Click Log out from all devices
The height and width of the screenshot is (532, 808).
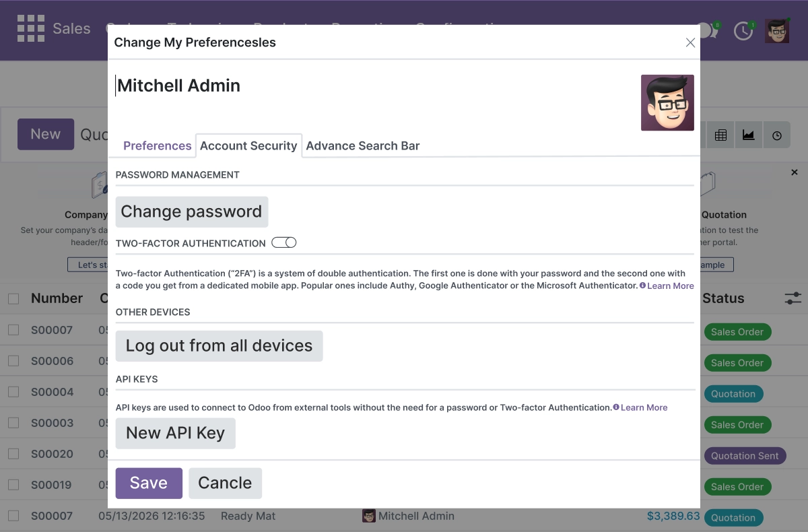pyautogui.click(x=220, y=345)
